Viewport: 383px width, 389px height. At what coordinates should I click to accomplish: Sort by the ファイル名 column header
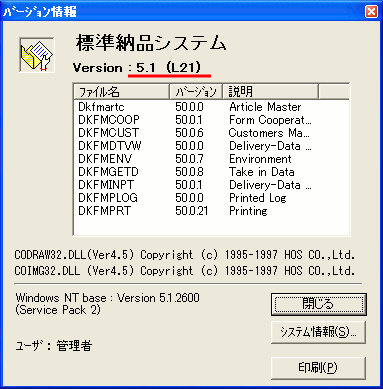[122, 92]
